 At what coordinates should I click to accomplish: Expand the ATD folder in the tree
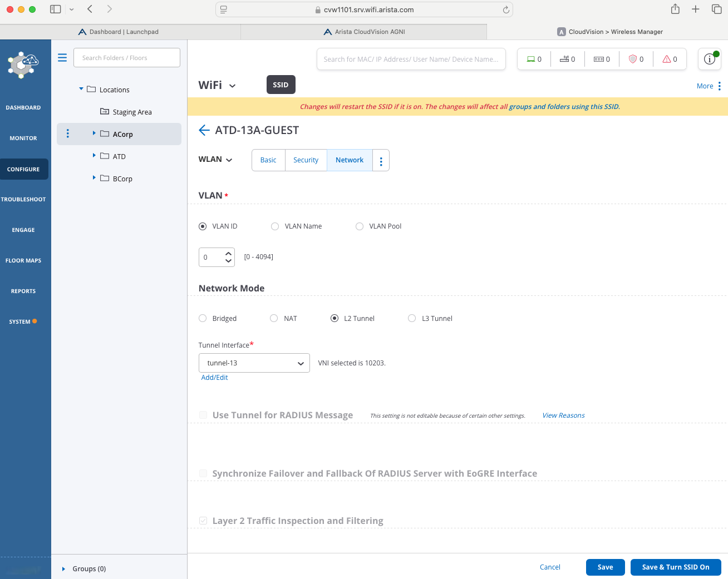94,156
